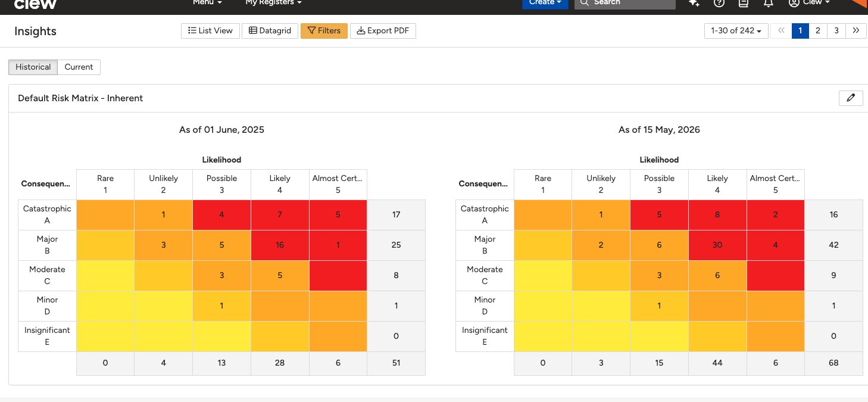Click the magnifier icon in the search box
Screen dimensions: 868x402
point(584,2)
